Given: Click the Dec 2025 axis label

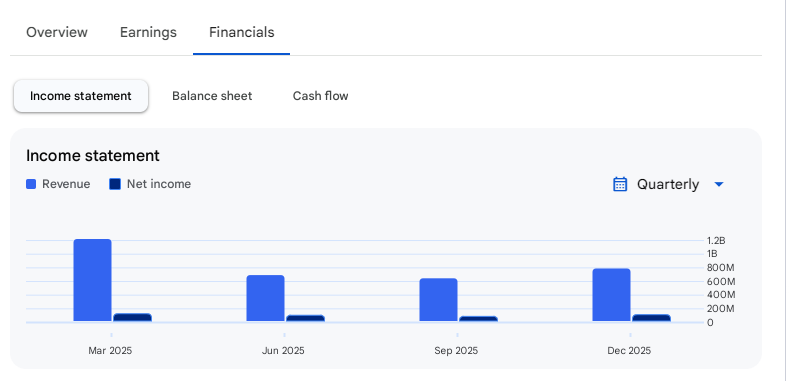Looking at the screenshot, I should [629, 351].
